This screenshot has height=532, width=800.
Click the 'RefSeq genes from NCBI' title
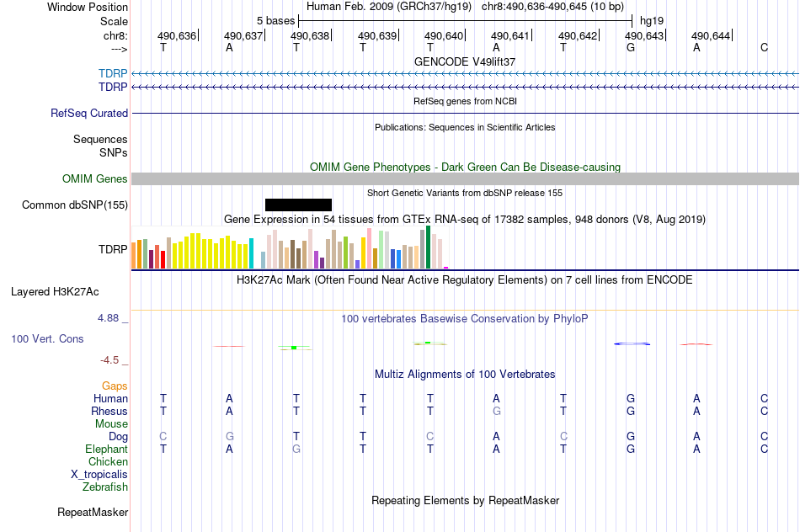[x=465, y=101]
